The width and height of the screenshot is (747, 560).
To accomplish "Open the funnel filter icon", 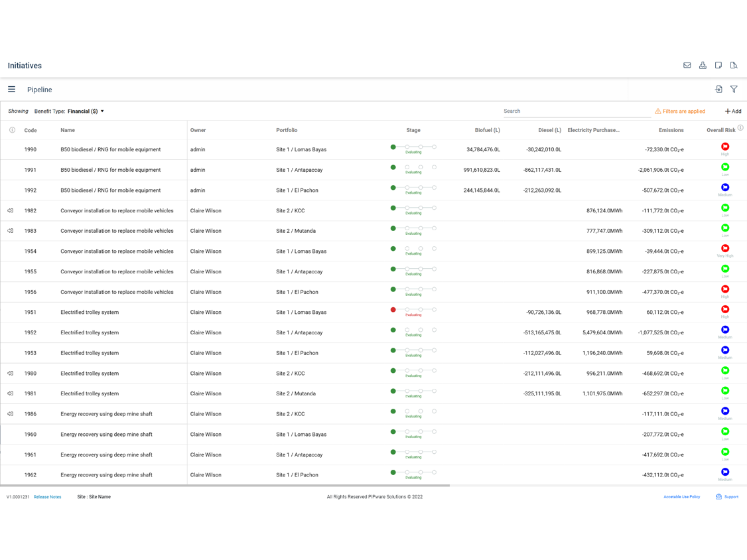I will 734,90.
